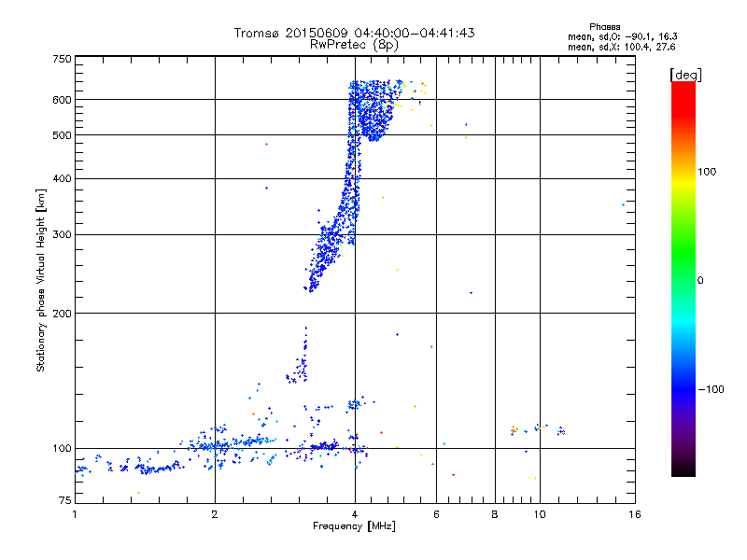The width and height of the screenshot is (747, 560).
Task: Click the x-axis tick label '6'
Action: [436, 514]
